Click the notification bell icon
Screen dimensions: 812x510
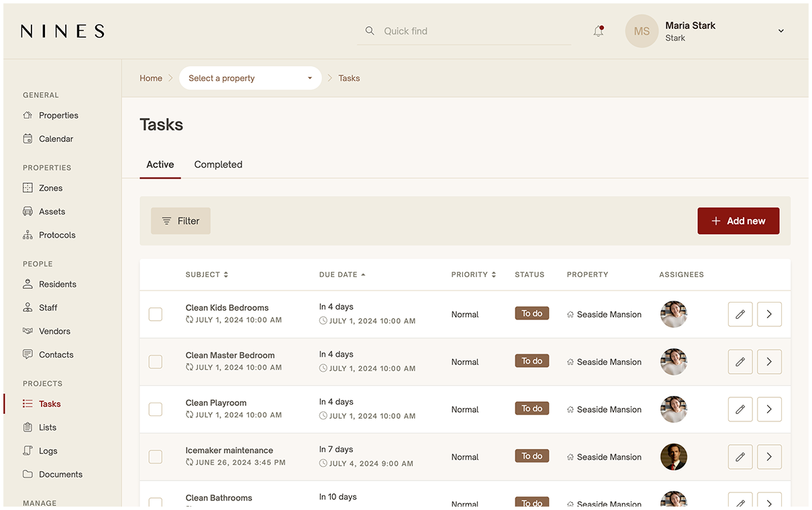(598, 30)
